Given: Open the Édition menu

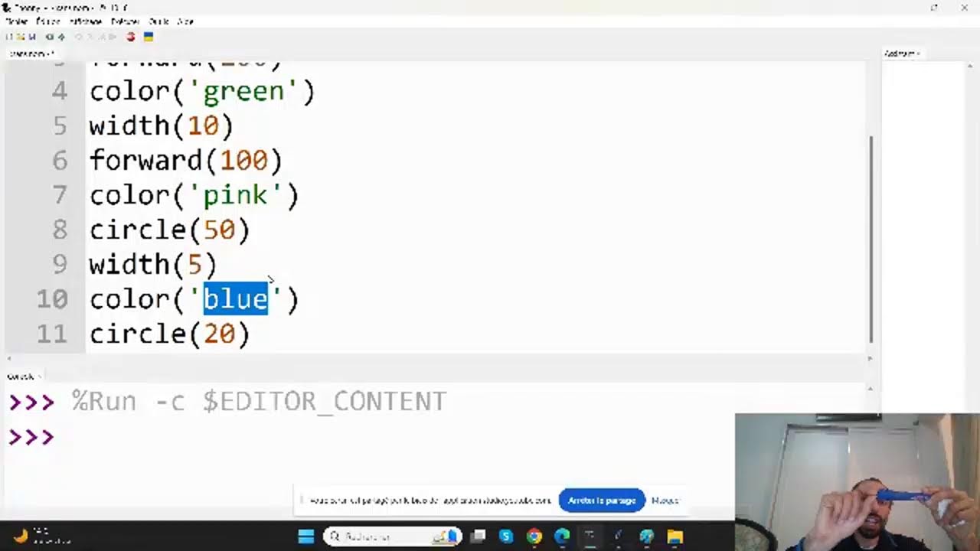Looking at the screenshot, I should point(47,21).
